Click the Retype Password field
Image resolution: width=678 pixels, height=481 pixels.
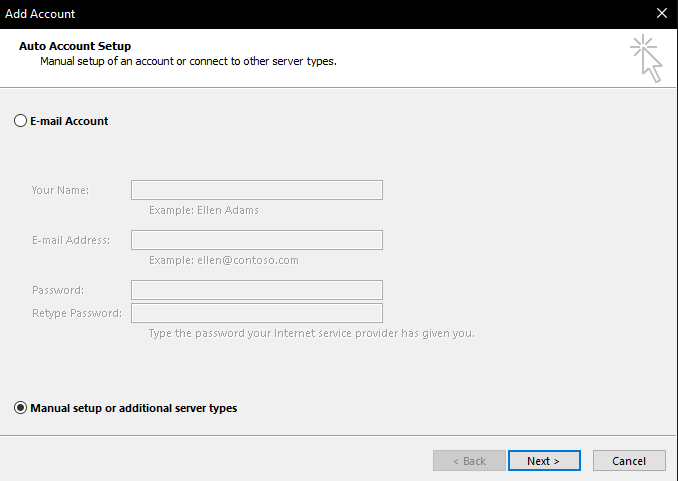(256, 313)
